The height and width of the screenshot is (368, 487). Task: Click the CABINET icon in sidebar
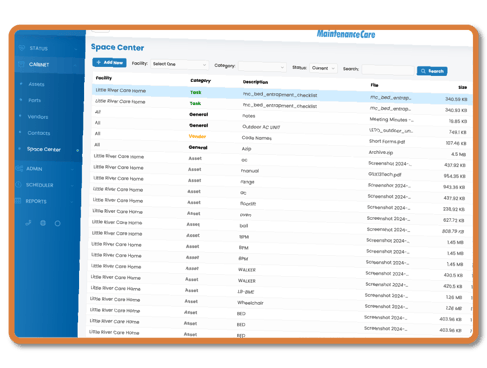[22, 64]
